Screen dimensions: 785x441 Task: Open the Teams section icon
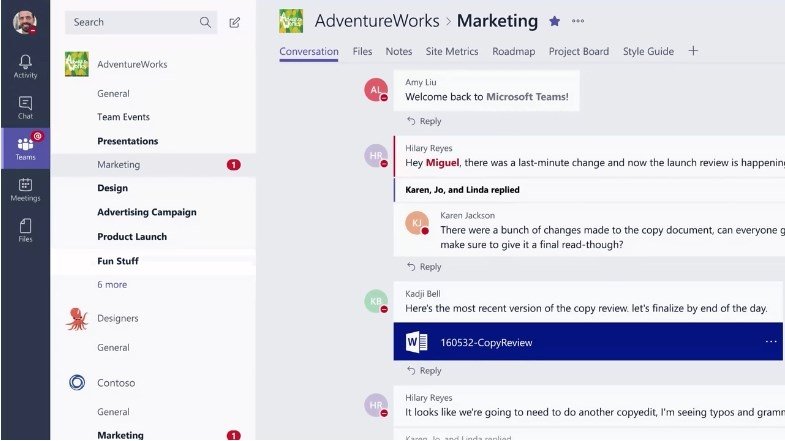25,145
